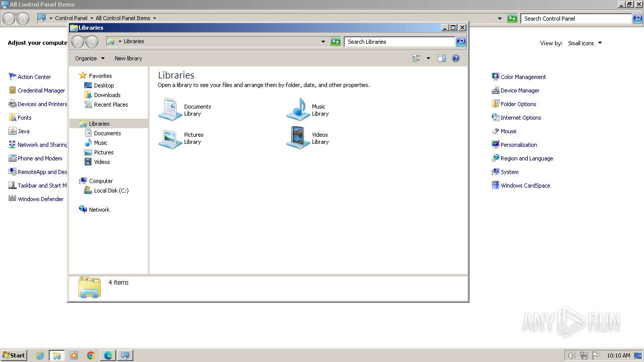This screenshot has height=362, width=644.
Task: Change your view icon in Libraries
Action: click(x=416, y=58)
